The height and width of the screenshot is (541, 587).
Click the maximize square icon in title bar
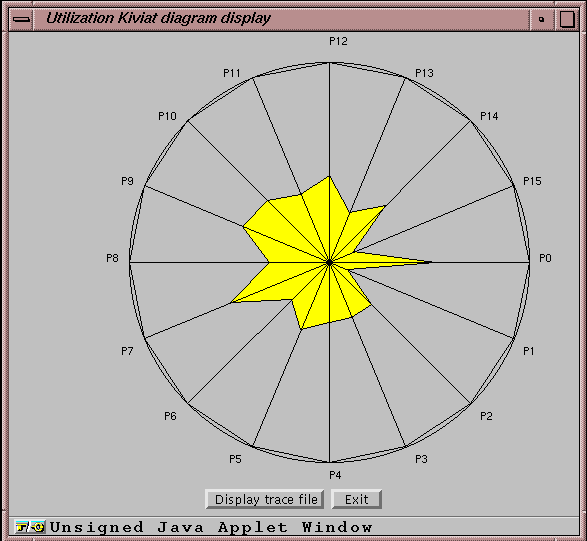[566, 19]
